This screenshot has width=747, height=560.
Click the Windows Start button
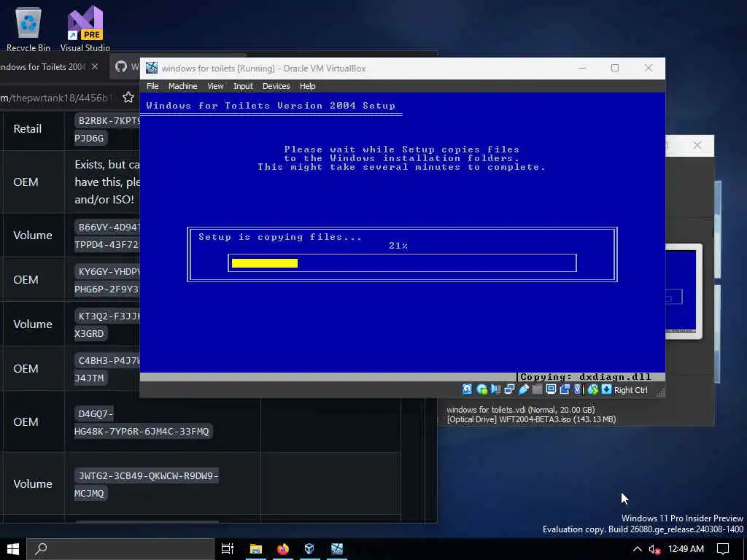click(x=13, y=549)
